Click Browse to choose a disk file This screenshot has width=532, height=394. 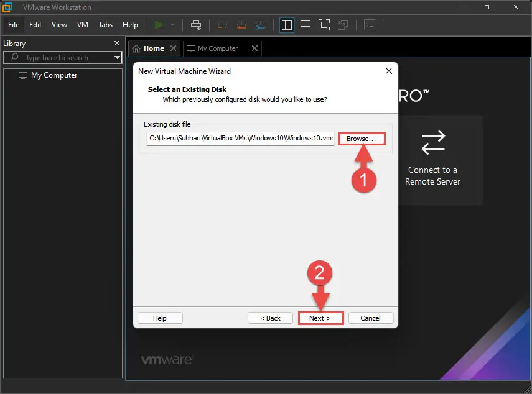click(x=362, y=139)
